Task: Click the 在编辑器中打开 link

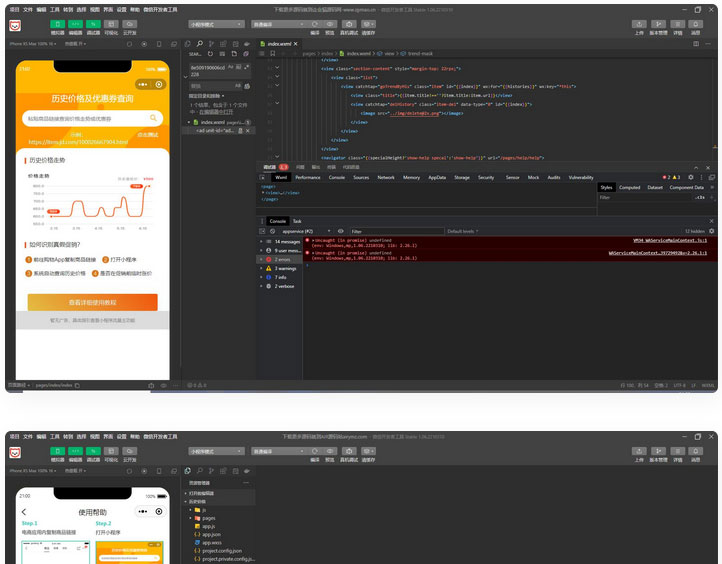Action: click(x=214, y=112)
